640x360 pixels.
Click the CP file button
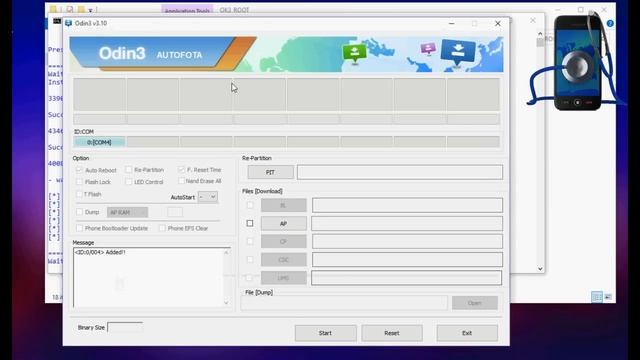(283, 242)
